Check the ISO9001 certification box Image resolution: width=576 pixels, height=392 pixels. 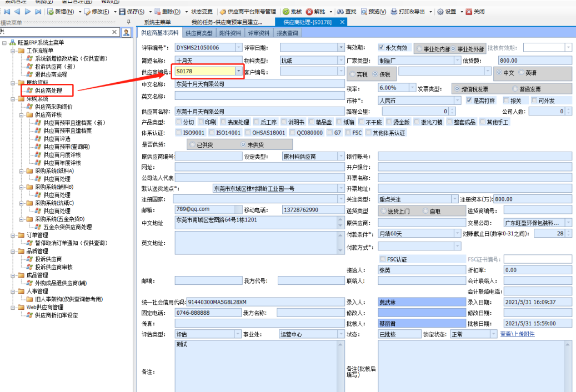point(178,132)
